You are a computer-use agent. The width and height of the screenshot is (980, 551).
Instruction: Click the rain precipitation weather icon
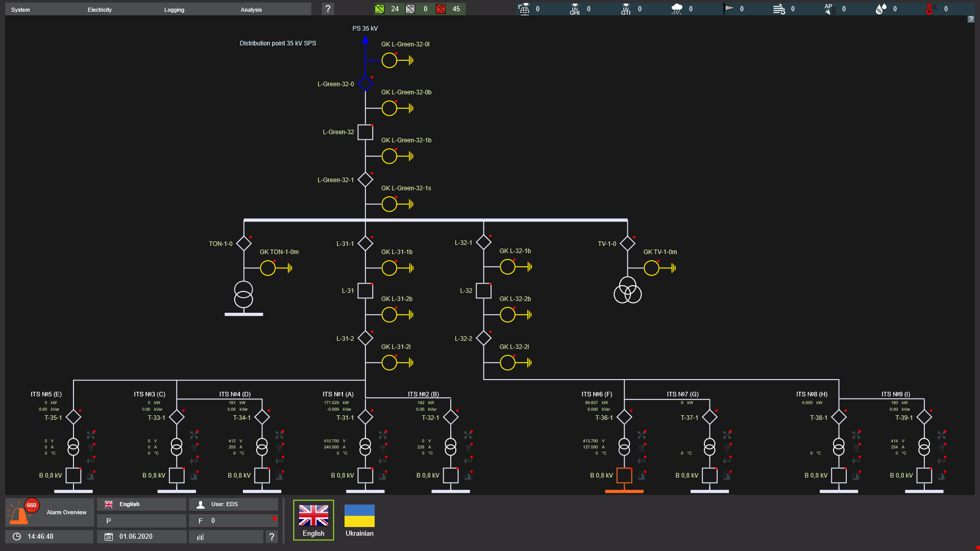677,9
